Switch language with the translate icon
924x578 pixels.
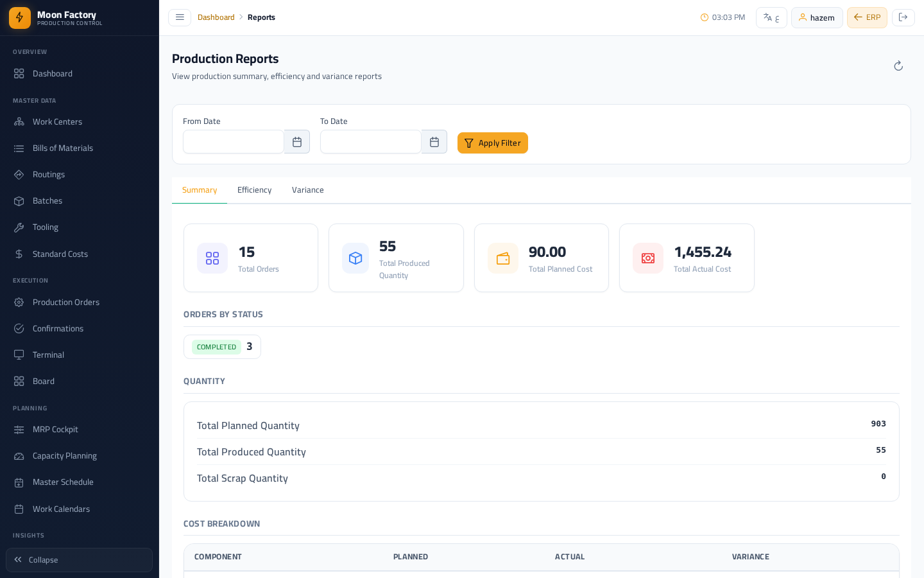click(771, 17)
